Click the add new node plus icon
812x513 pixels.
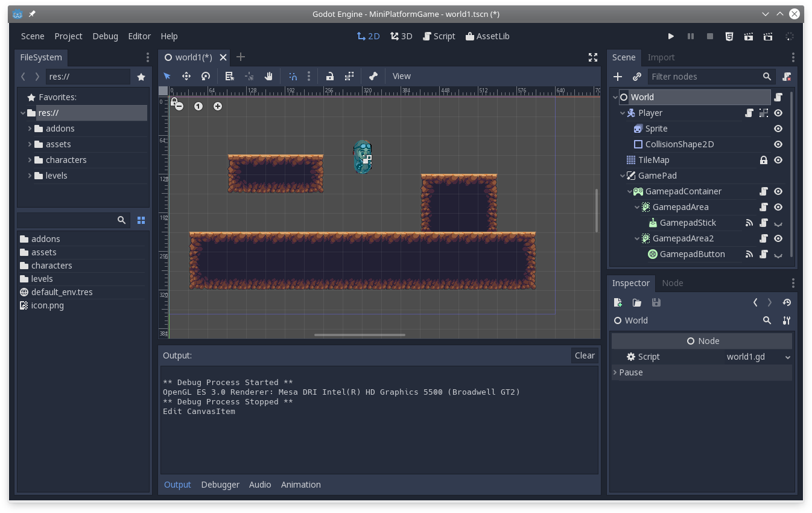(618, 77)
